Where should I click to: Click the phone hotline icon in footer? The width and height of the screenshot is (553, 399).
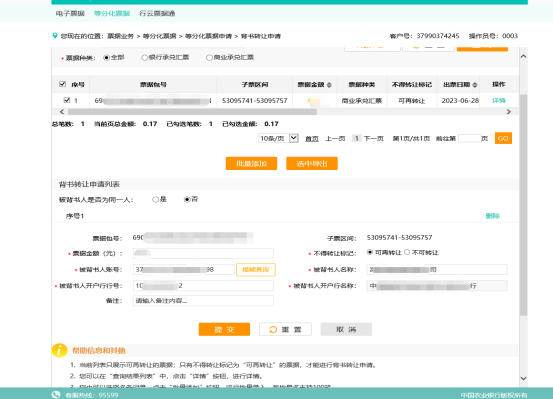pyautogui.click(x=56, y=394)
